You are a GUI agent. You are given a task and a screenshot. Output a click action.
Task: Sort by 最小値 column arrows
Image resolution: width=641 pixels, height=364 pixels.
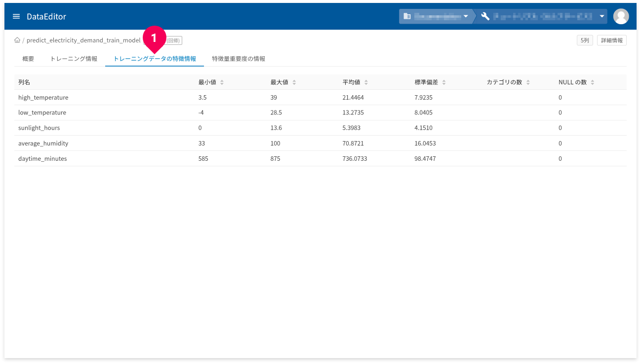222,82
